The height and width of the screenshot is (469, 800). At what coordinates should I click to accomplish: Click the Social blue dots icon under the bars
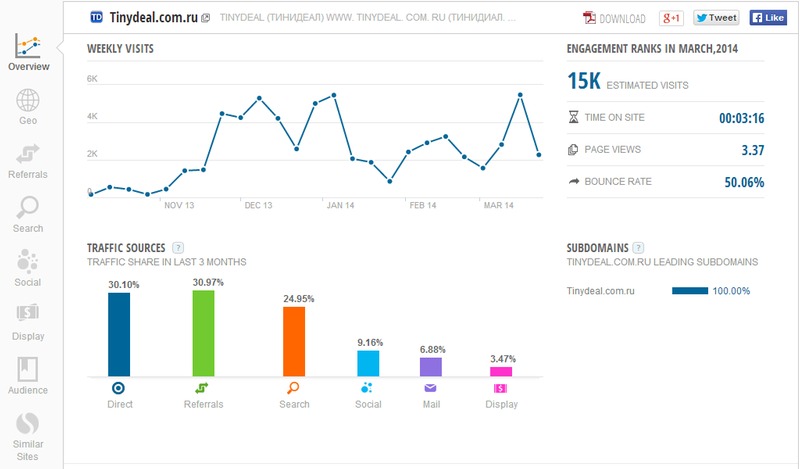pyautogui.click(x=367, y=388)
